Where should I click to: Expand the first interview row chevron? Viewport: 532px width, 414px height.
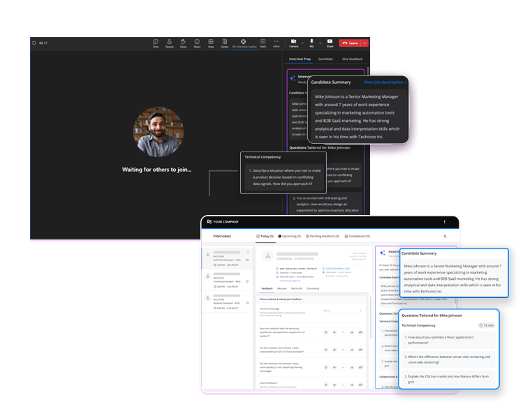(248, 253)
